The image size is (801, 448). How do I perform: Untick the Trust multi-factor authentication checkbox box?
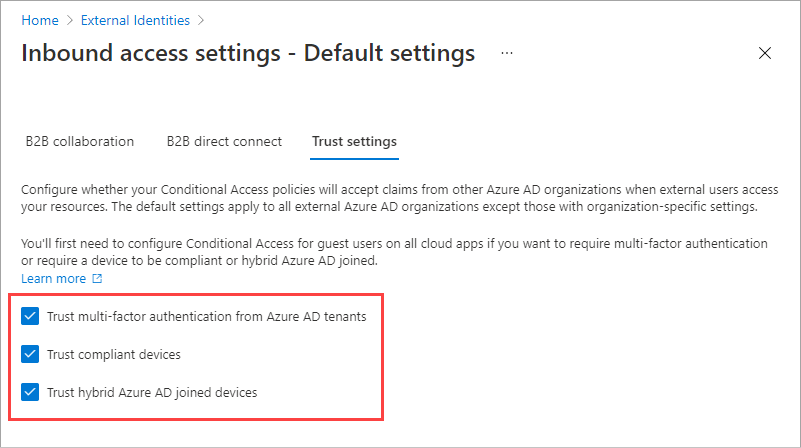(30, 317)
